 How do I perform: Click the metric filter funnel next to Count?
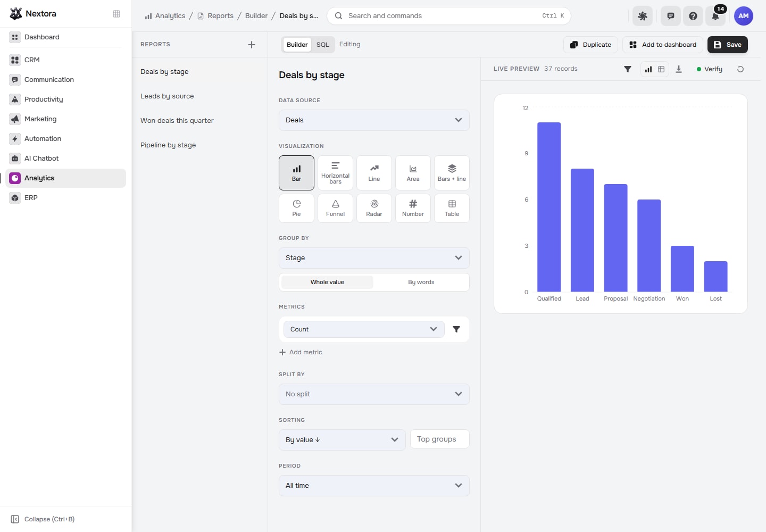point(456,329)
